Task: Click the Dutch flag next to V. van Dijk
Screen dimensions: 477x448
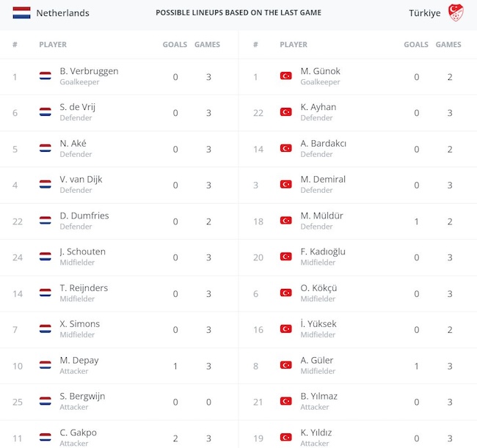Action: tap(45, 185)
